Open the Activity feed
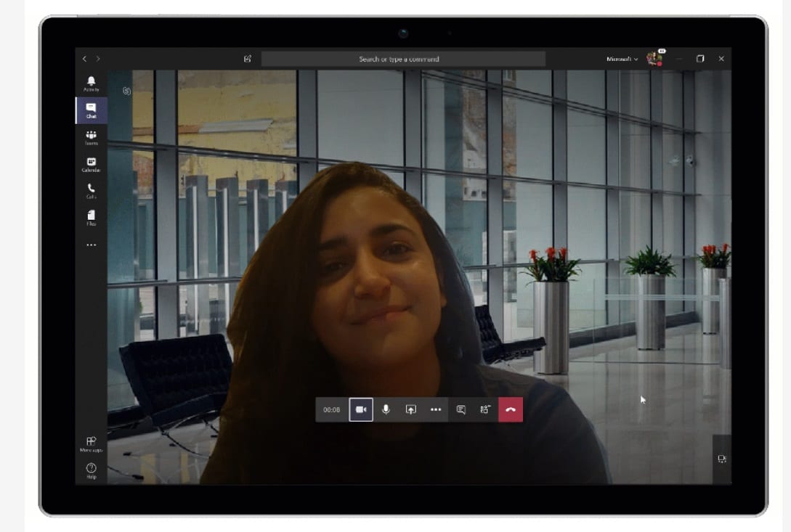The height and width of the screenshot is (532, 791). [x=91, y=83]
